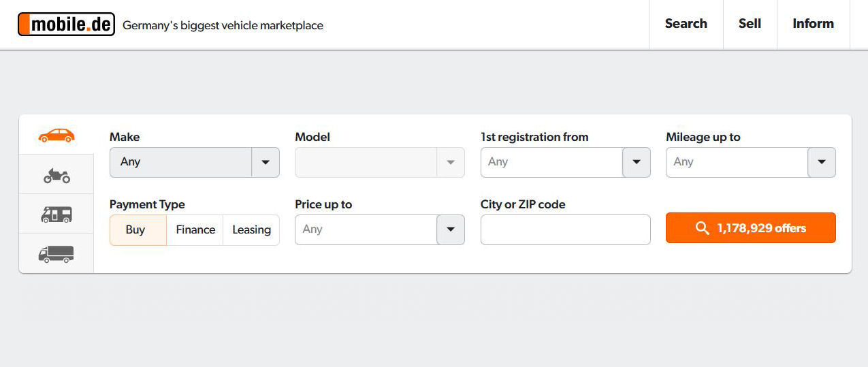This screenshot has height=367, width=868.
Task: Open the 1st registration from dropdown
Action: [637, 162]
